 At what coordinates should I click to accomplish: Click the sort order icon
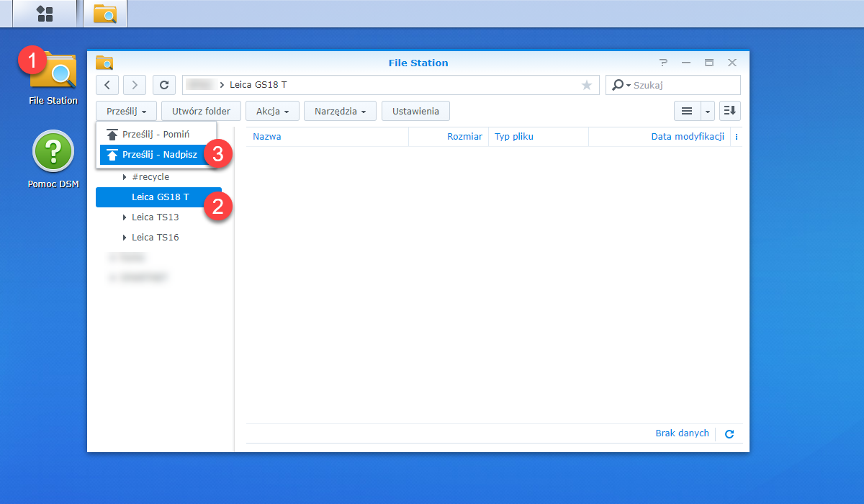(x=730, y=111)
